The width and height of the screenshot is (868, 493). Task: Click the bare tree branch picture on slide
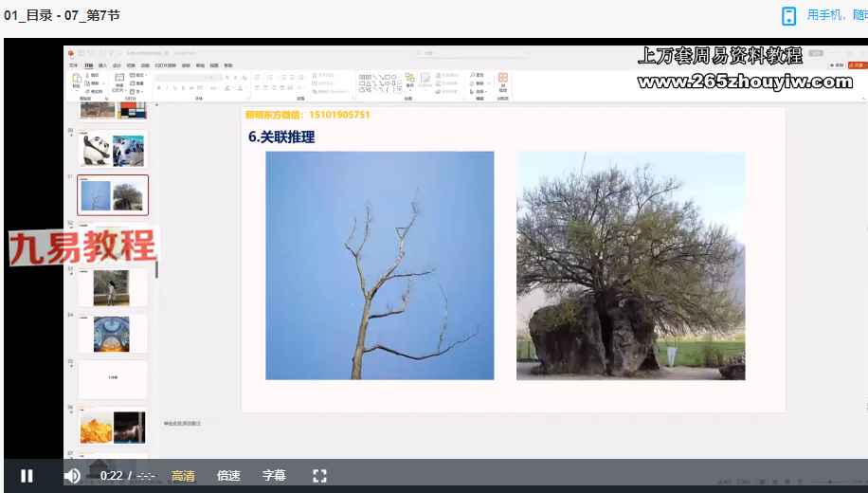click(379, 265)
